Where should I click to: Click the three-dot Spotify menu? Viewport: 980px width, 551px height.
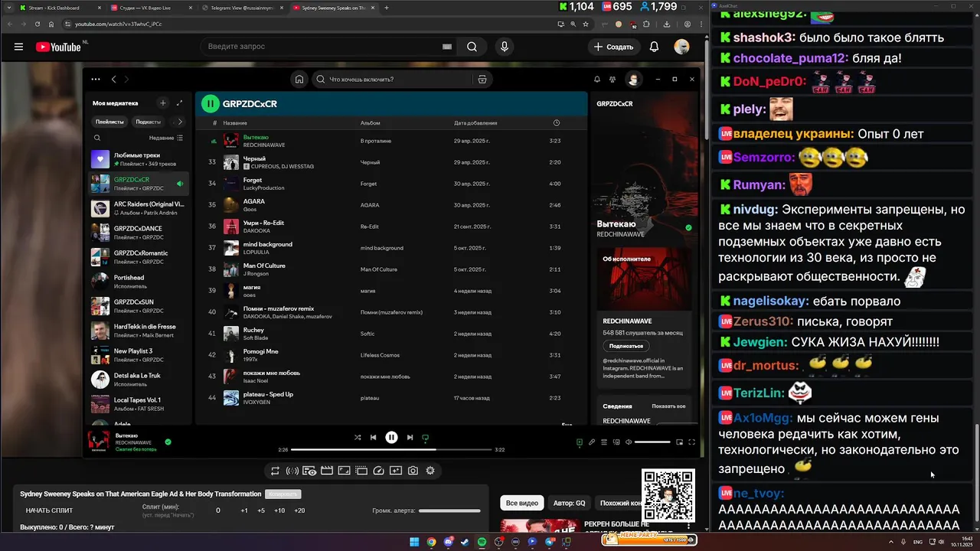[x=95, y=79]
